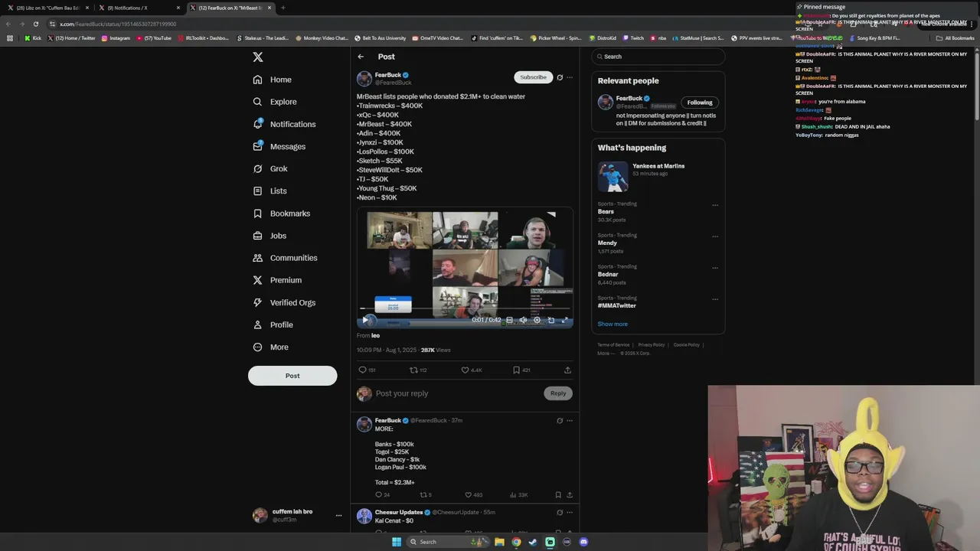Click the X logo in the sidebar

tap(258, 57)
